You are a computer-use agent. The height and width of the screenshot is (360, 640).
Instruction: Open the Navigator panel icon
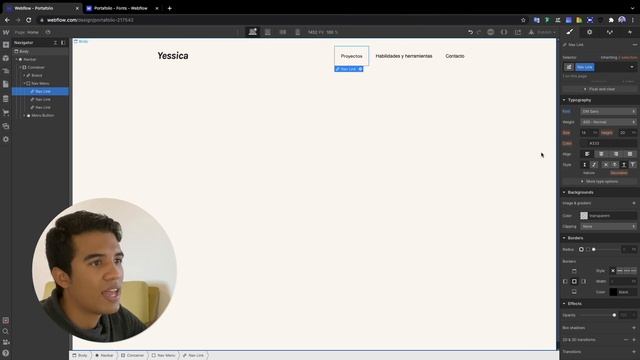tap(6, 71)
